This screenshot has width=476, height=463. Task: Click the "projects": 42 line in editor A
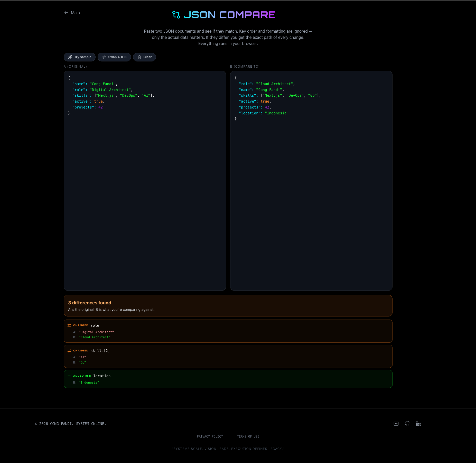point(87,107)
